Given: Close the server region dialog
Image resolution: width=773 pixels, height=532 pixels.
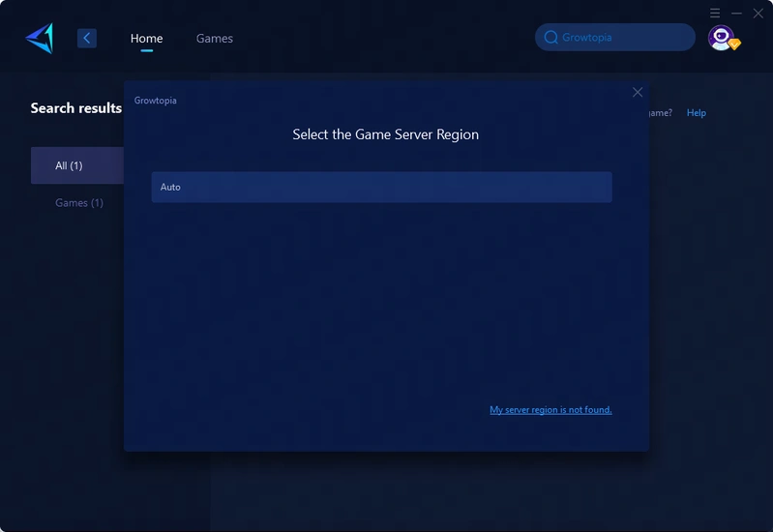Looking at the screenshot, I should (638, 92).
